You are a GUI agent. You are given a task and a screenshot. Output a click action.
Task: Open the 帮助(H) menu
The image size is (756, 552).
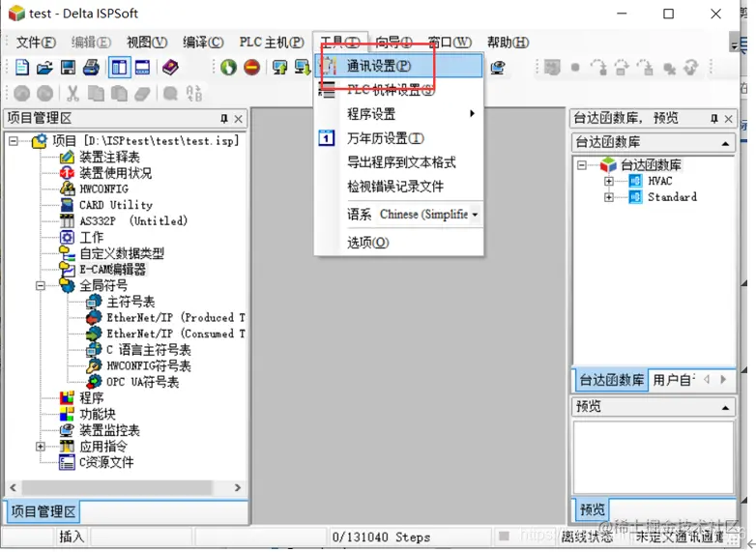coord(508,43)
